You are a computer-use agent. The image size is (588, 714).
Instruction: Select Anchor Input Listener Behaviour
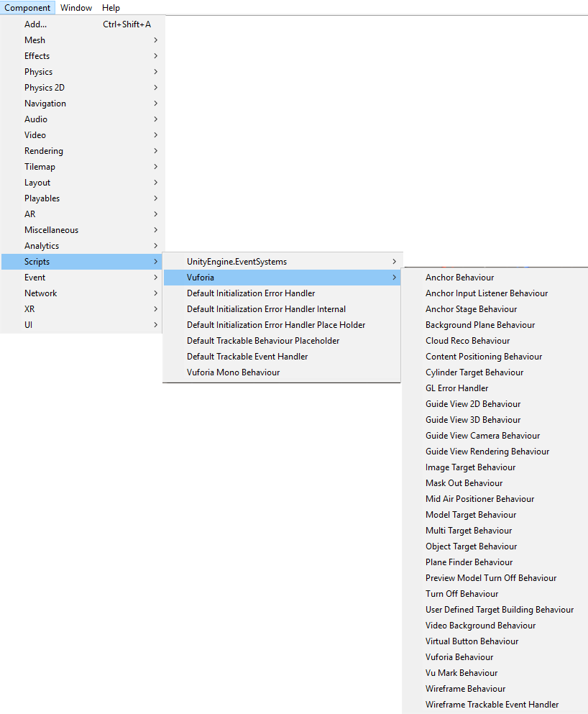(495, 293)
